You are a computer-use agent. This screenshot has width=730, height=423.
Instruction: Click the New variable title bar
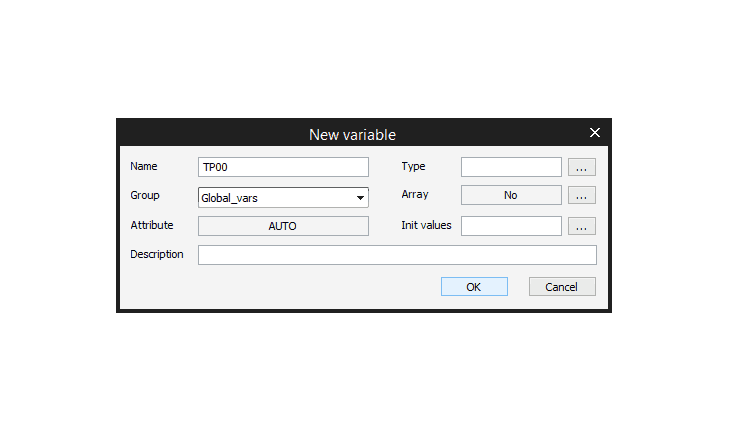coord(352,134)
